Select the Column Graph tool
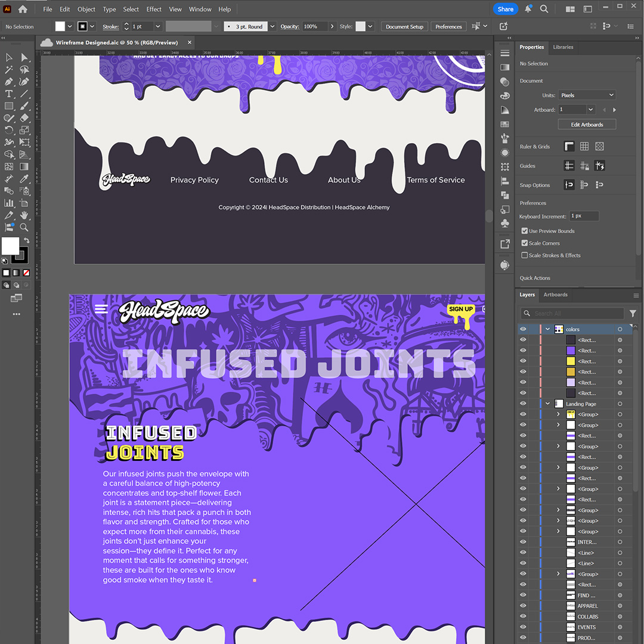 [x=8, y=203]
